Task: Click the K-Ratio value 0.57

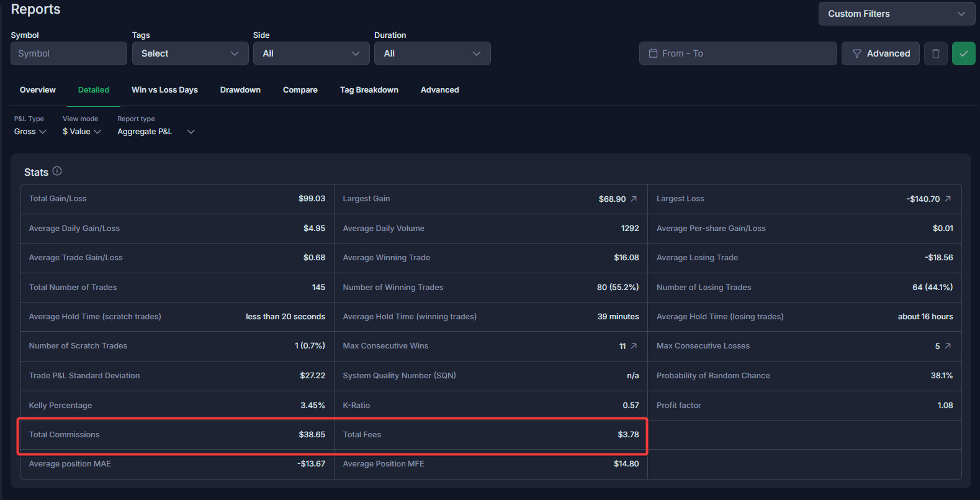Action: tap(631, 406)
